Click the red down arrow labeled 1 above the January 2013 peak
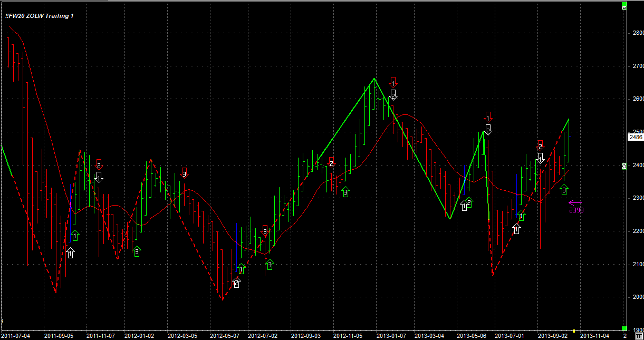 click(x=393, y=82)
